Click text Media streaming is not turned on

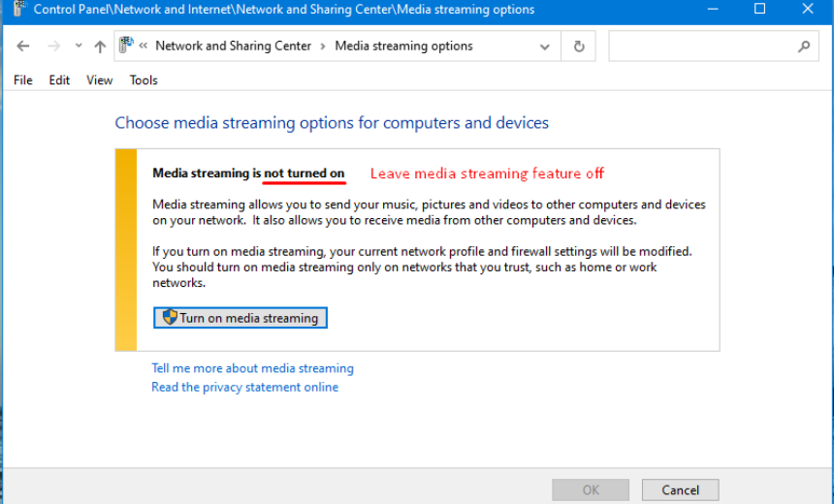(248, 173)
